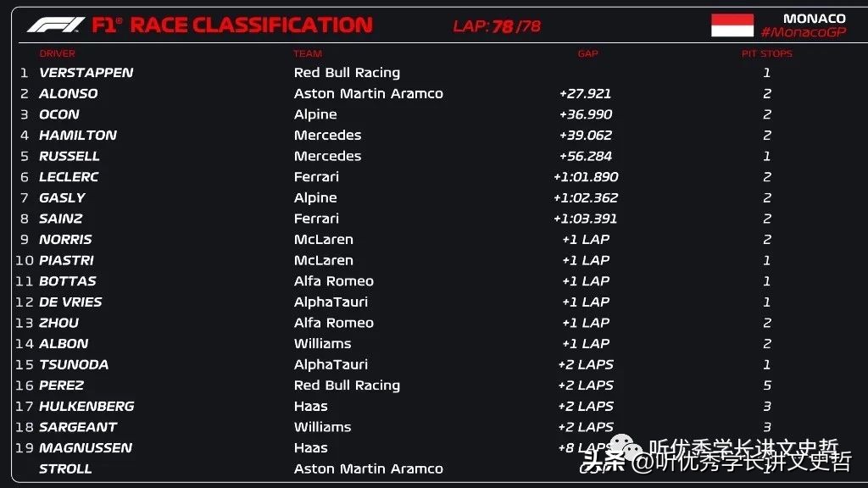Click the LAP 78/78 counter

coord(496,26)
